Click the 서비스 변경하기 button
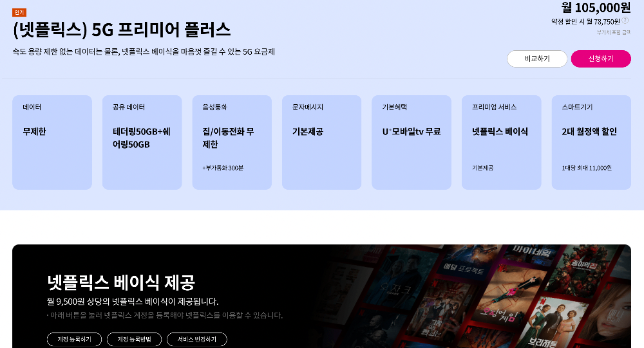 [196, 340]
